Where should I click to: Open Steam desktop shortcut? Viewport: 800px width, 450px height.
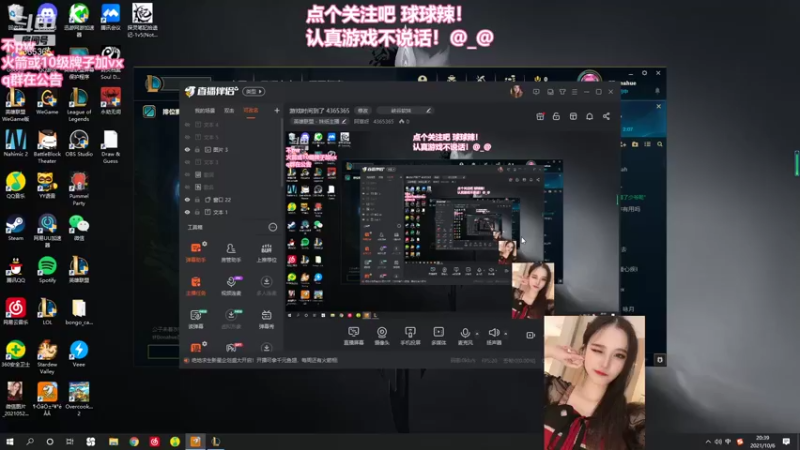click(x=15, y=228)
